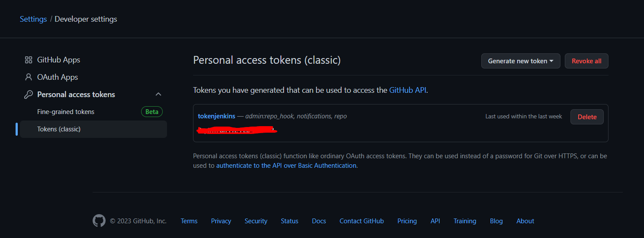This screenshot has height=238, width=644.
Task: Click the Beta badge next to Fine-grained tokens
Action: (152, 112)
